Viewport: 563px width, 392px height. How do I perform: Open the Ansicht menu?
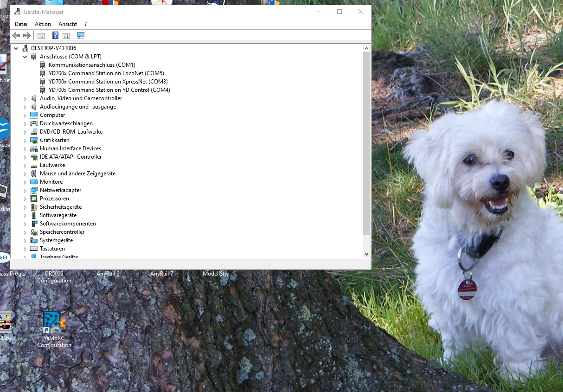(68, 24)
